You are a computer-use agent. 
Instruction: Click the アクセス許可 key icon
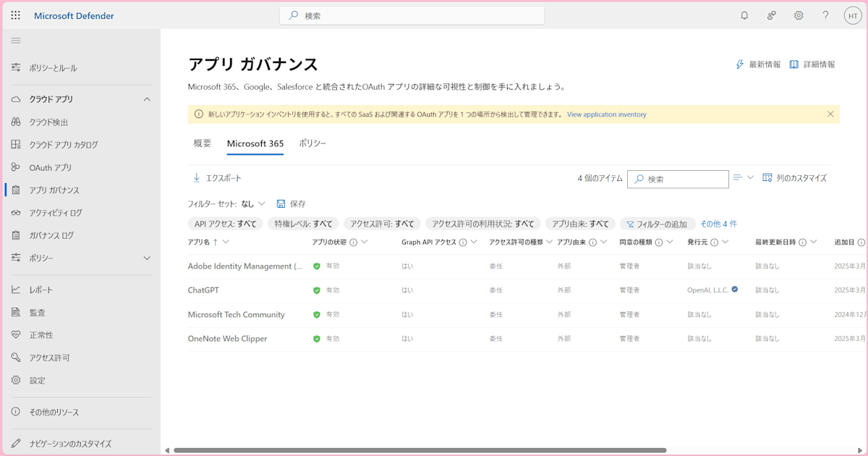tap(16, 358)
